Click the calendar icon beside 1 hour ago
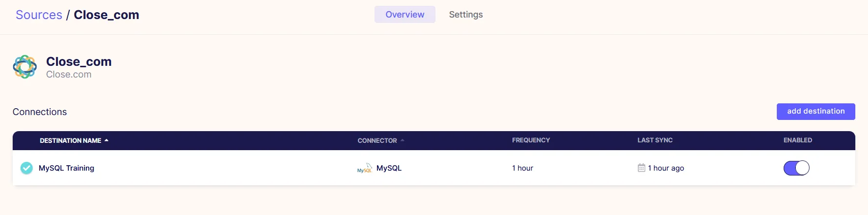This screenshot has width=868, height=215. tap(641, 168)
